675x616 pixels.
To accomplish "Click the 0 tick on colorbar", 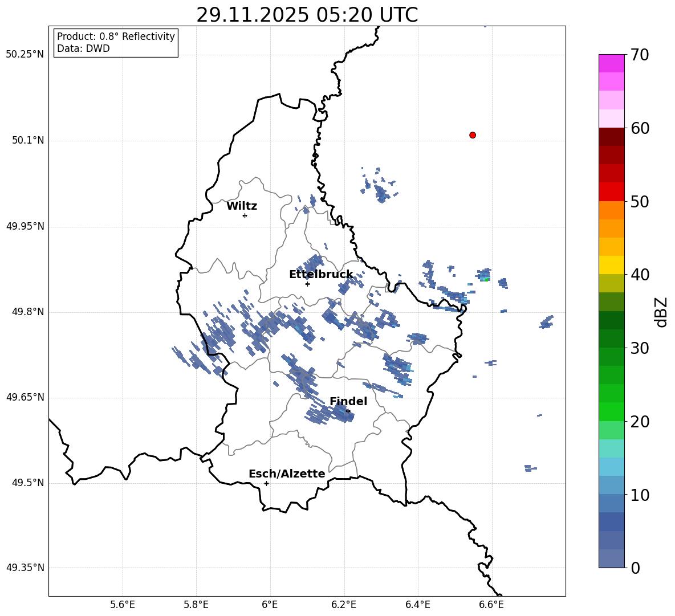I will (636, 568).
